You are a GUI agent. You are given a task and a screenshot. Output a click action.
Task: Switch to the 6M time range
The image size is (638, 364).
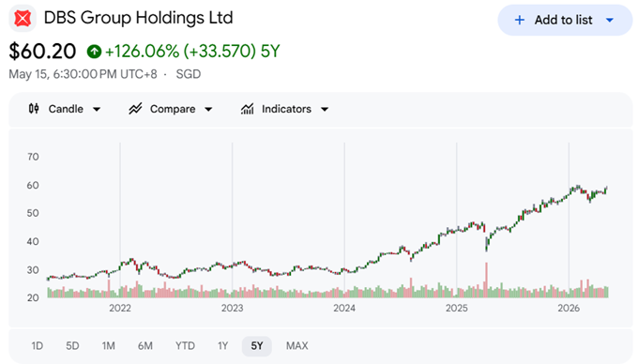point(144,345)
